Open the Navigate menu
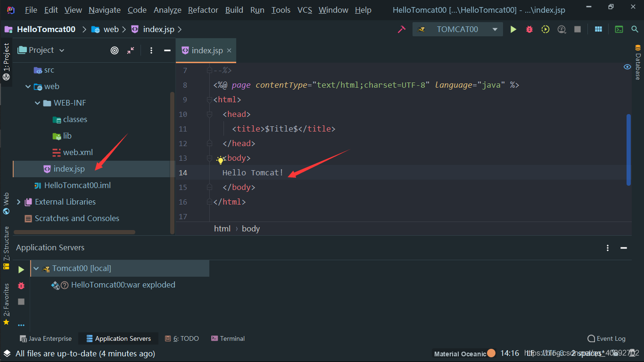Screen dimensions: 644x362 click(x=105, y=10)
